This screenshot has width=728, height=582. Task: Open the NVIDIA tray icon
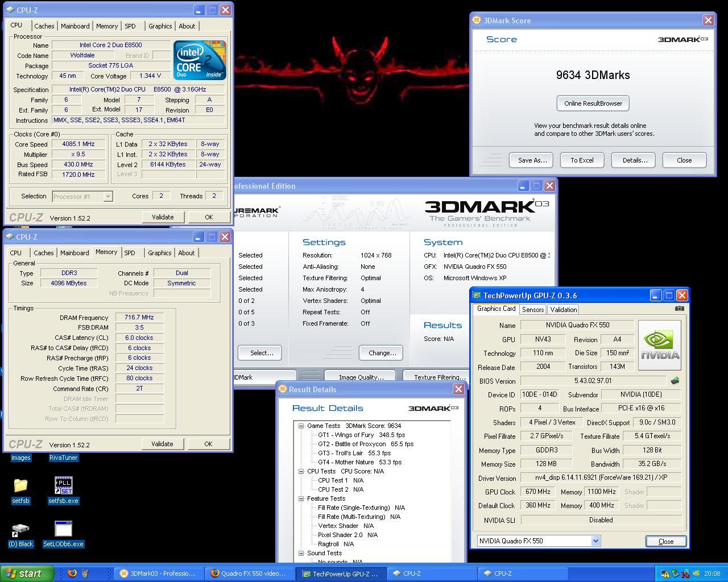pyautogui.click(x=695, y=573)
